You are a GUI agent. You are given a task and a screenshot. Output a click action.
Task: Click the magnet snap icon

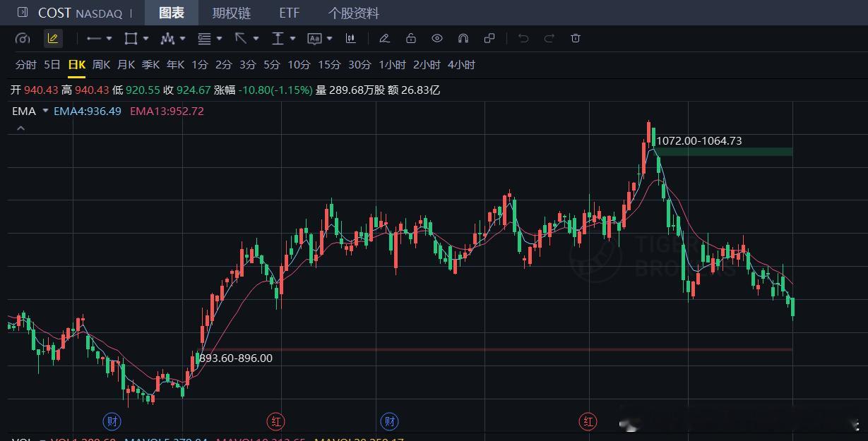[x=463, y=38]
